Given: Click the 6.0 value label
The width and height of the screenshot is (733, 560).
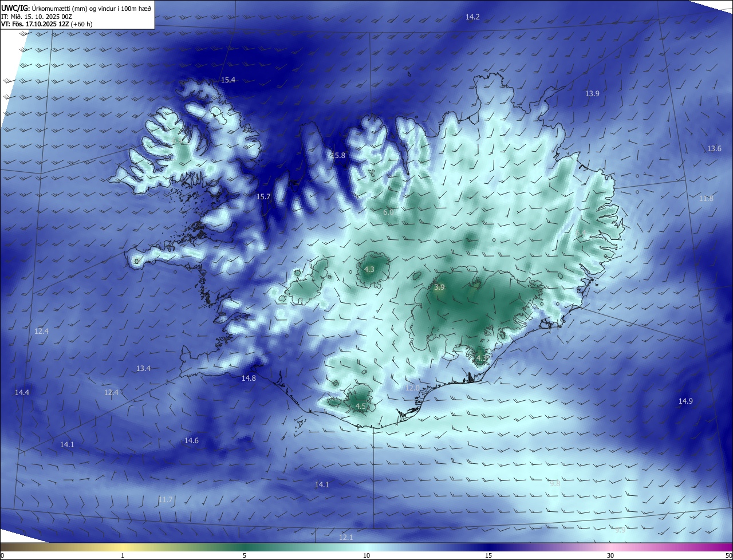Looking at the screenshot, I should 388,212.
